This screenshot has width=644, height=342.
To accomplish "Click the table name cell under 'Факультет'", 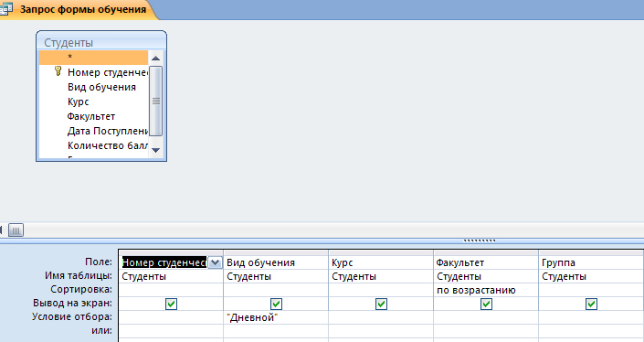I will pos(486,276).
